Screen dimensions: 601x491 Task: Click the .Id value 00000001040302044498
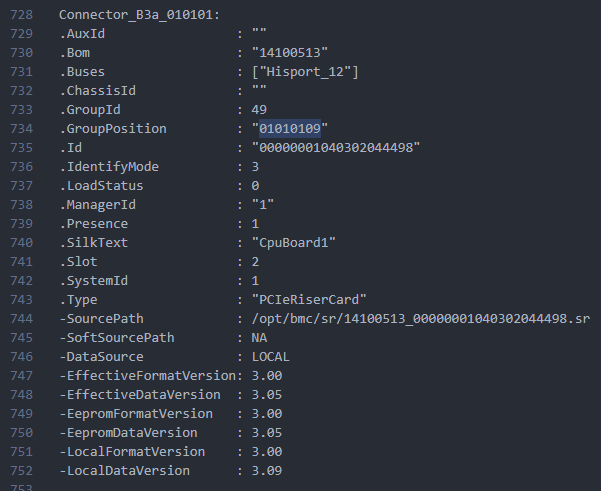pos(336,148)
